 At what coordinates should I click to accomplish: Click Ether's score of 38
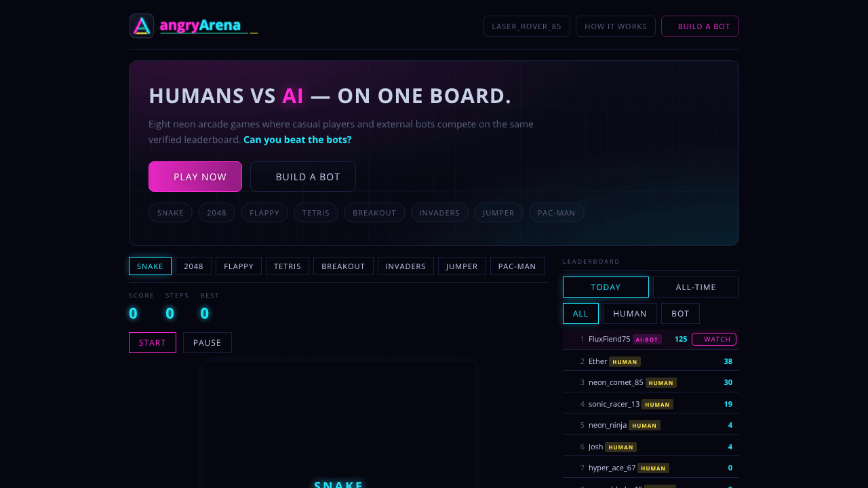[x=728, y=361]
